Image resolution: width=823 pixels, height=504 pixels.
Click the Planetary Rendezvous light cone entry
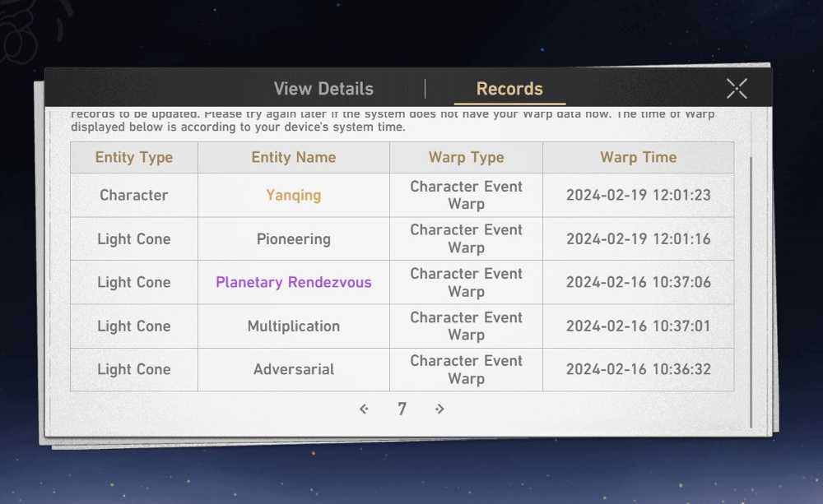click(294, 282)
